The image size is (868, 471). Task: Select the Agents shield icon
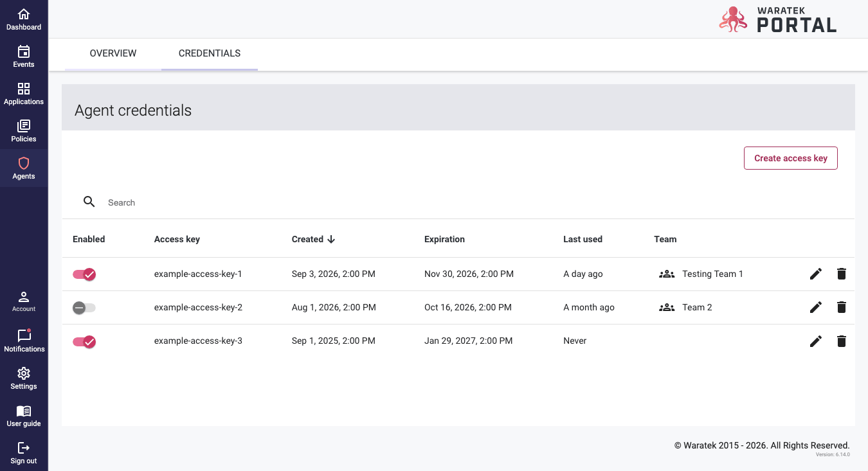24,163
